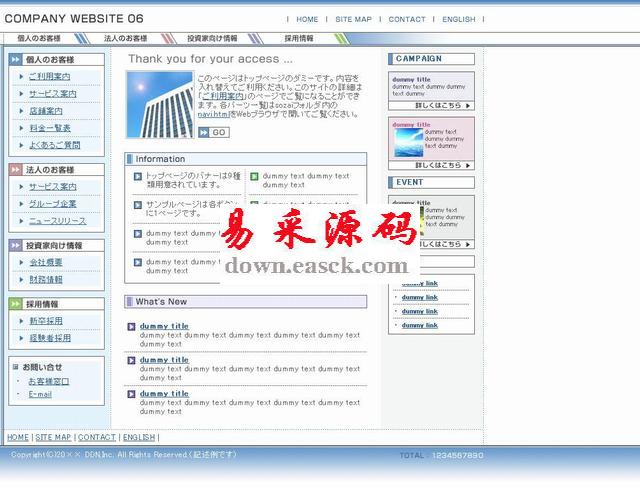640x488 pixels.
Task: Click the building photo thumbnail
Action: coord(160,104)
